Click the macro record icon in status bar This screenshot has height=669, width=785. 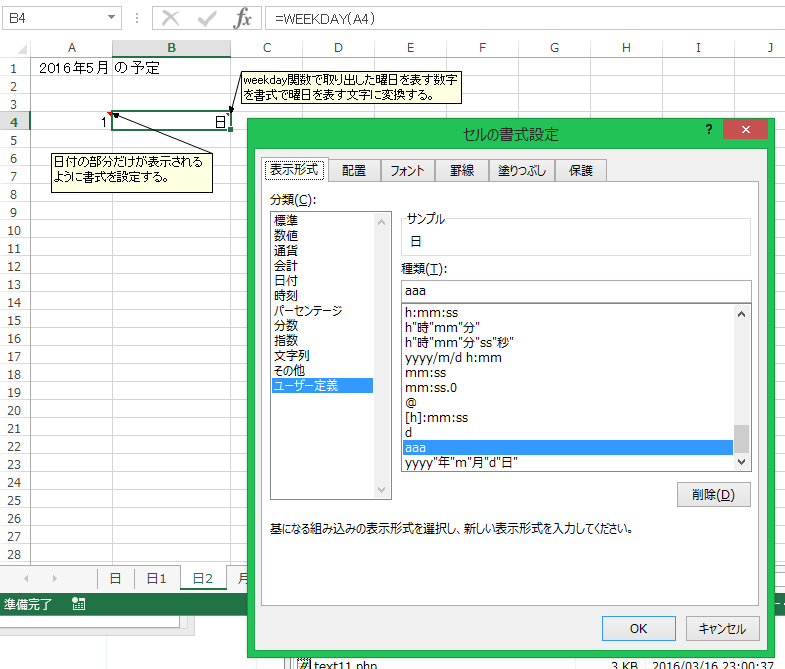(79, 604)
